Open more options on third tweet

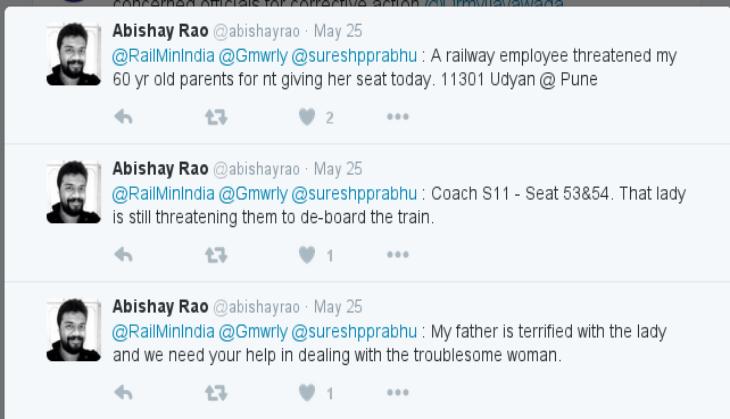[x=398, y=392]
